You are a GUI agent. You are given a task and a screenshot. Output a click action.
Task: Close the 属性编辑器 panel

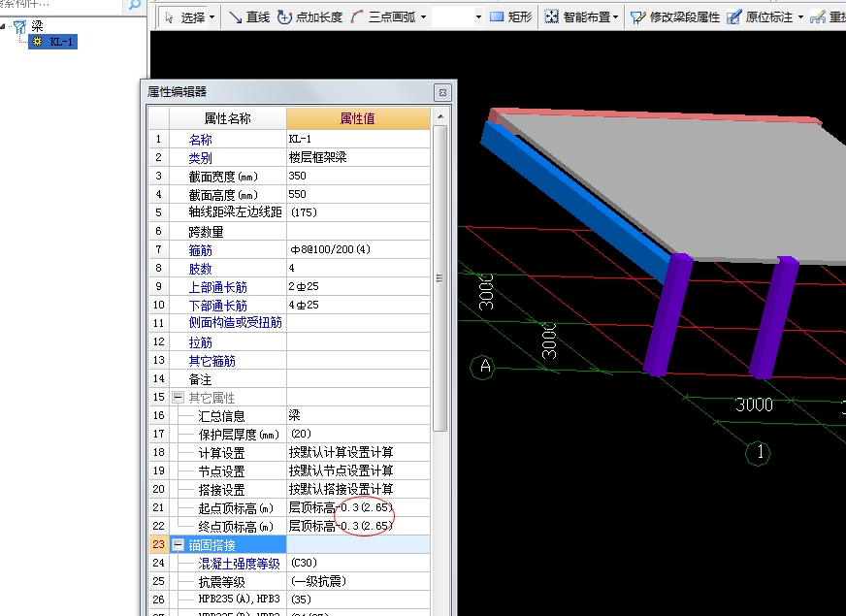(442, 92)
